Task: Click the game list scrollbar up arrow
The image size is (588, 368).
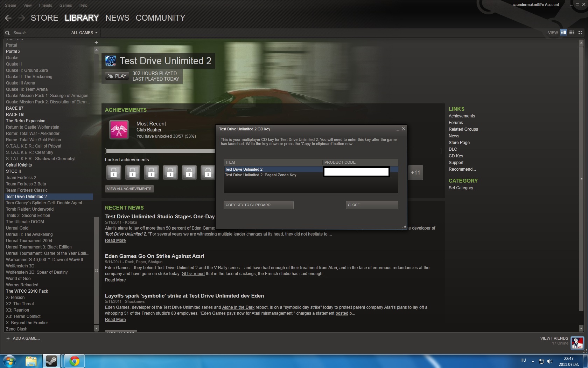Action: tap(96, 50)
